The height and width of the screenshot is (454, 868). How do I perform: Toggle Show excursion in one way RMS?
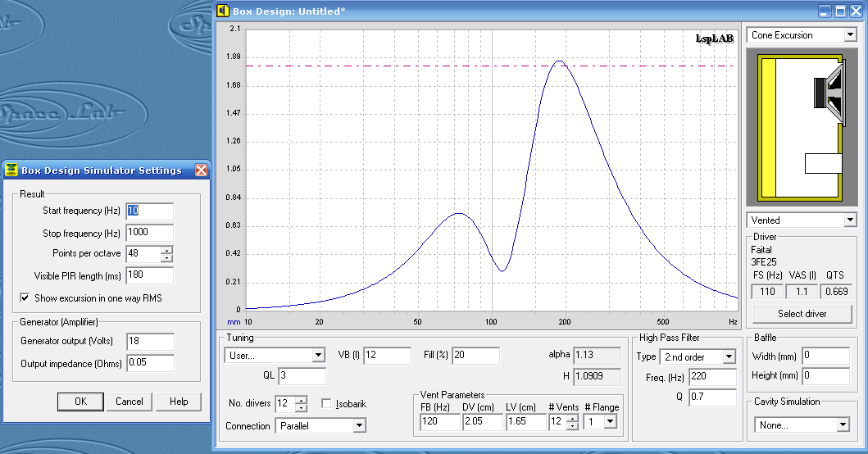25,298
